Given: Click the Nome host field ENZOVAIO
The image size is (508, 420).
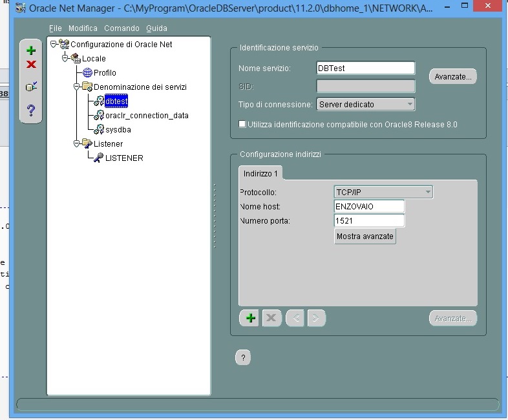Looking at the screenshot, I should click(x=369, y=206).
